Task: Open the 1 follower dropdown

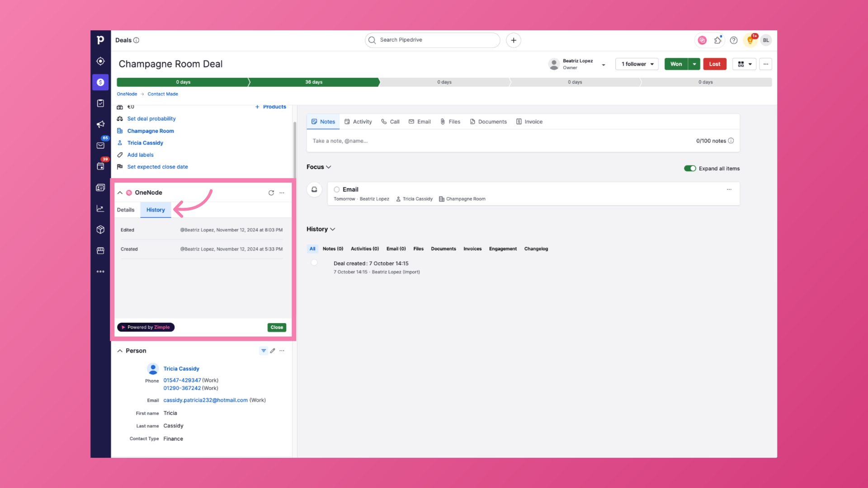Action: tap(637, 64)
